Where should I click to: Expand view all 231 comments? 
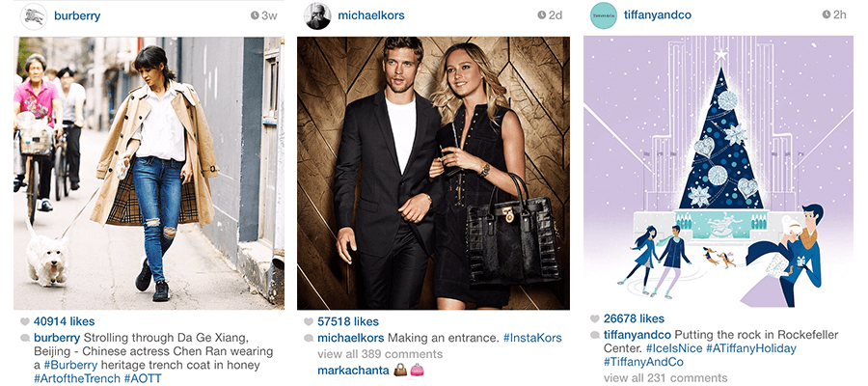[665, 378]
